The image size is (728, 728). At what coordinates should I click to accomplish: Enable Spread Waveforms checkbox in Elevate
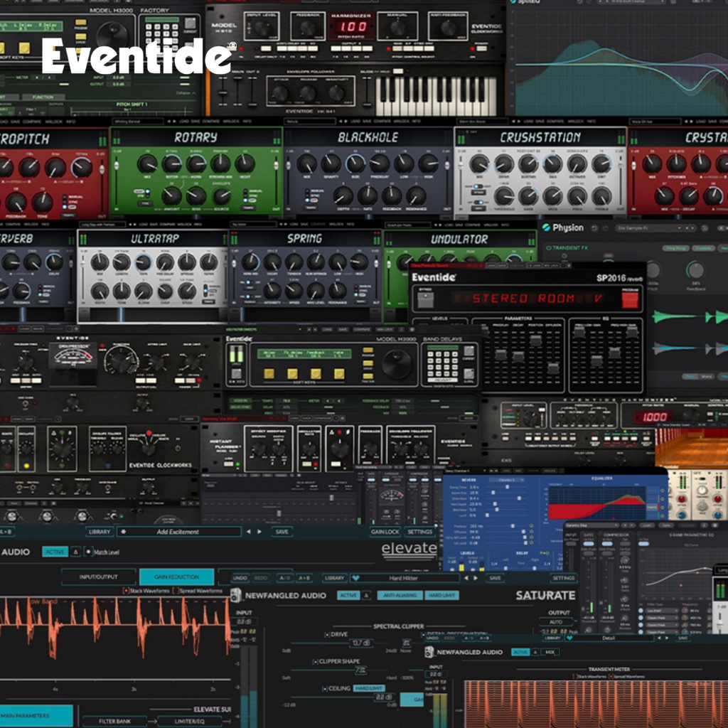click(x=175, y=591)
